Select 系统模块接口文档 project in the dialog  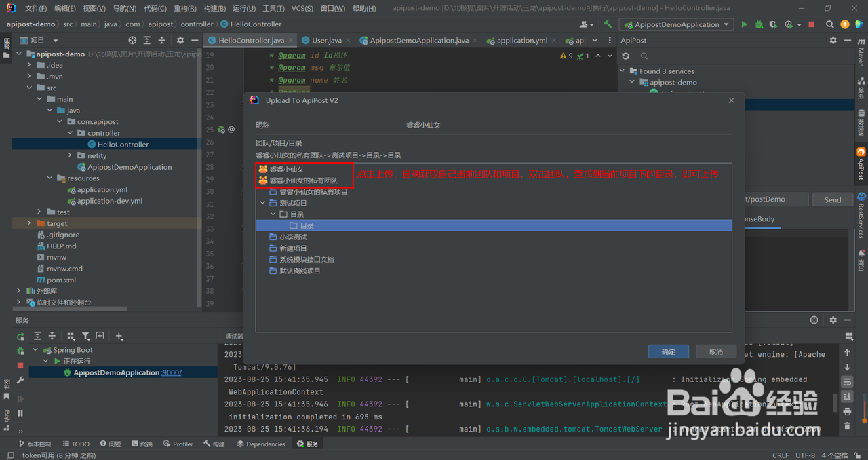[307, 259]
